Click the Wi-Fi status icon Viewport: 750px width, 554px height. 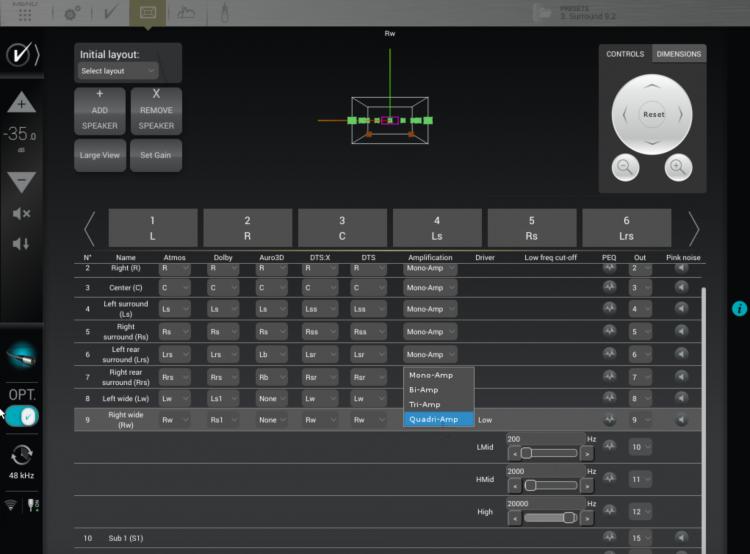(10, 504)
